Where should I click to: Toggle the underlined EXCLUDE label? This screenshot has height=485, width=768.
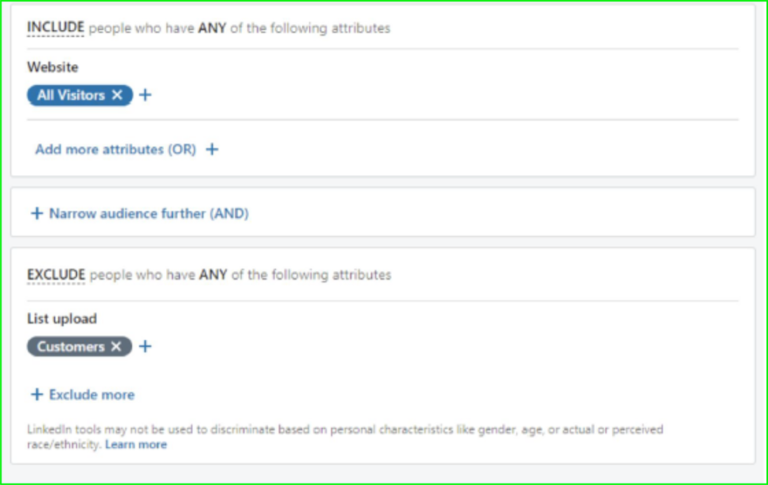click(x=56, y=274)
